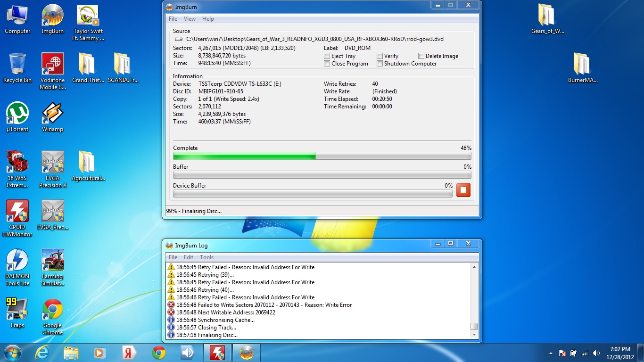Open ImgBurn View menu
This screenshot has height=362, width=644.
[190, 19]
